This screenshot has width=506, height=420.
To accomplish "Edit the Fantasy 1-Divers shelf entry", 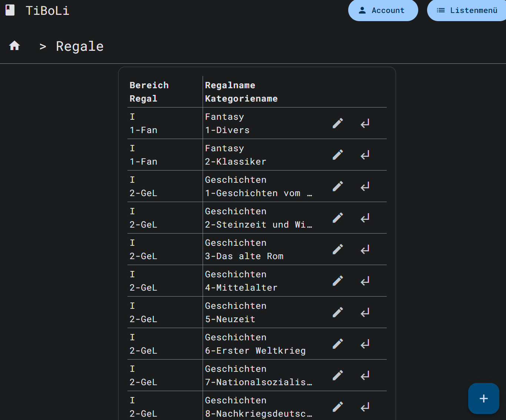I will (x=337, y=123).
